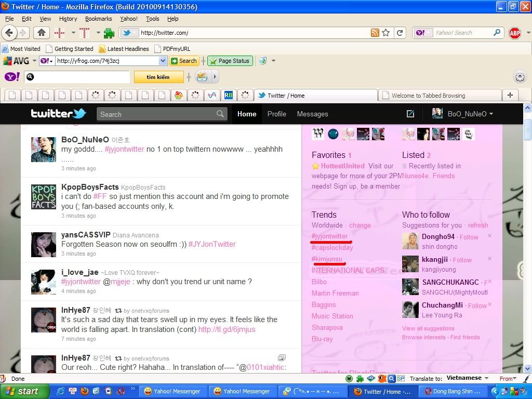532x399 pixels.
Task: Open the Bookmarks menu
Action: click(x=98, y=19)
